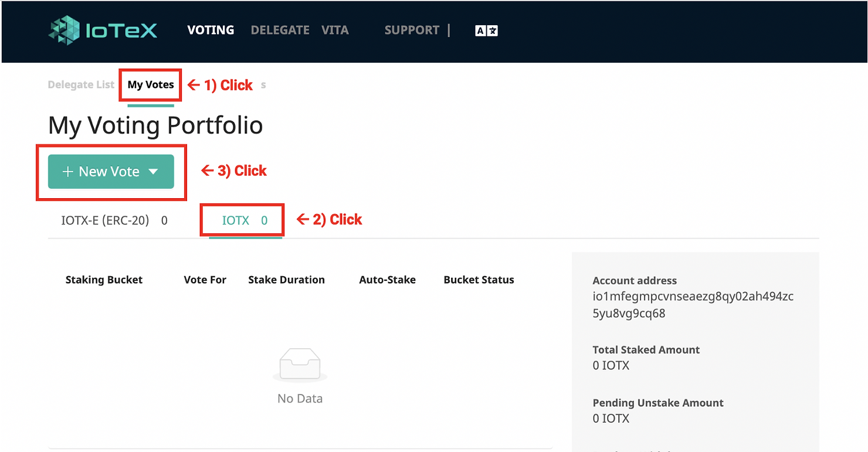Click the IoTeX logo
Screen dimensions: 868x452
click(x=103, y=30)
